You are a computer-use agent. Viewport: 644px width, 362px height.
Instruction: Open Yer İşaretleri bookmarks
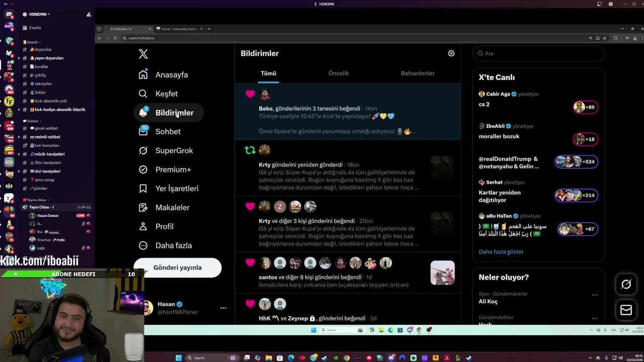[x=170, y=189]
